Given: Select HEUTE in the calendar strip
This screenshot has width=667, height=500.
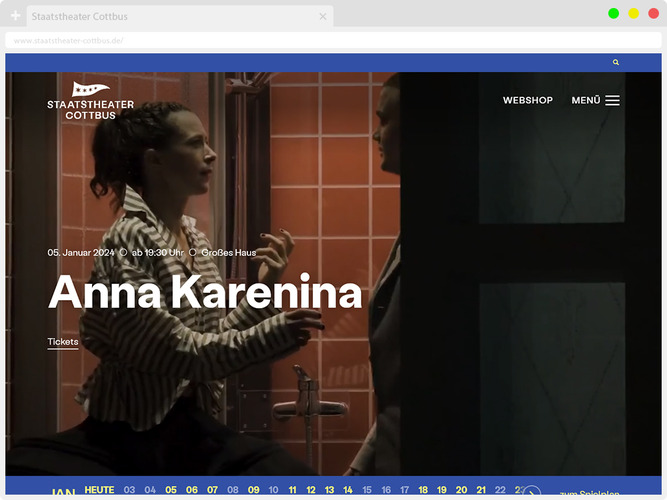Looking at the screenshot, I should [99, 490].
